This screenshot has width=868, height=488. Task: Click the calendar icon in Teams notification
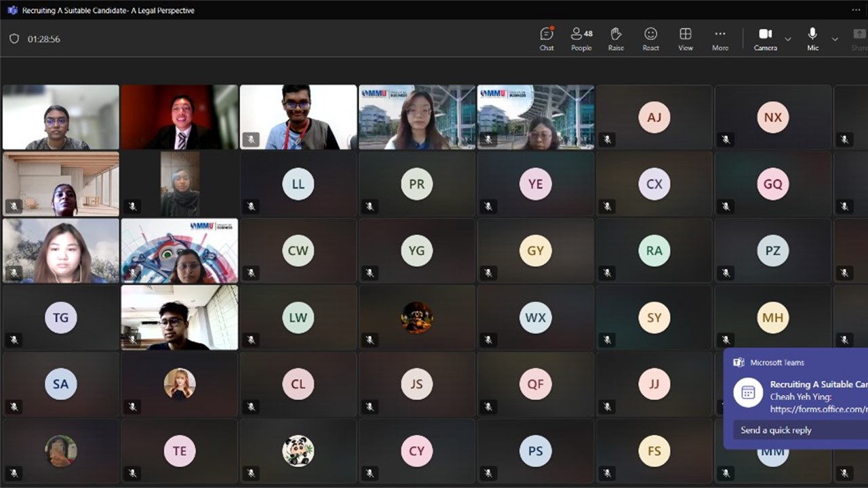748,392
